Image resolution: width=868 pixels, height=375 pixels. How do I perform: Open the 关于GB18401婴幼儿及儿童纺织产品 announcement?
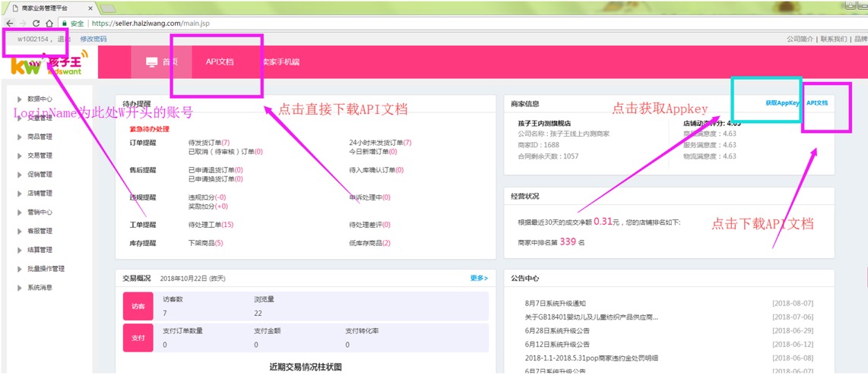(591, 317)
